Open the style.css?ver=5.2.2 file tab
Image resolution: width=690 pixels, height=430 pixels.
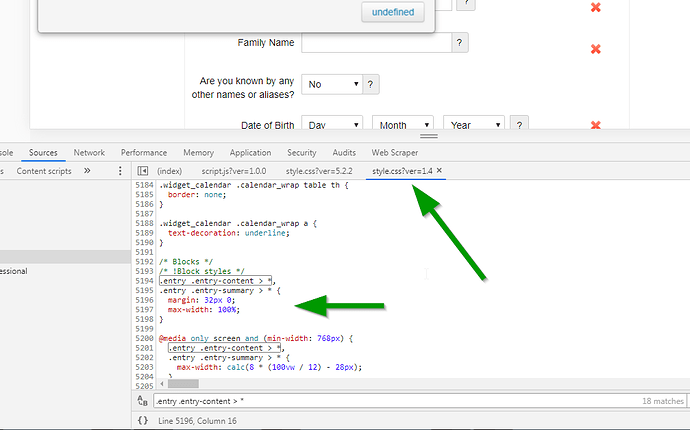tap(319, 171)
